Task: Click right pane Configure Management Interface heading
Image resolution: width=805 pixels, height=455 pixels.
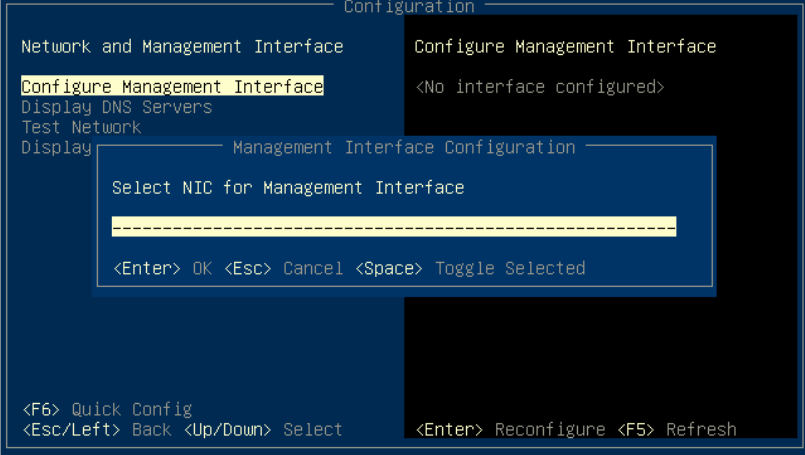Action: click(x=565, y=46)
